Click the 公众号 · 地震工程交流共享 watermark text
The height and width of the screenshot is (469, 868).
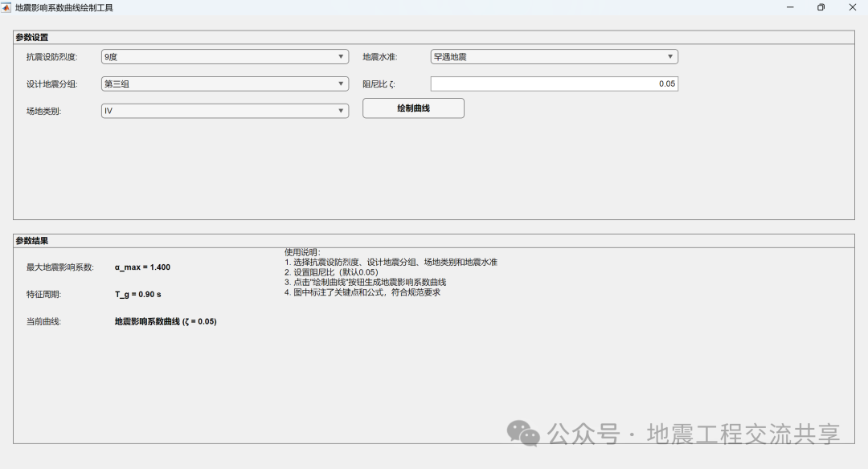(694, 434)
